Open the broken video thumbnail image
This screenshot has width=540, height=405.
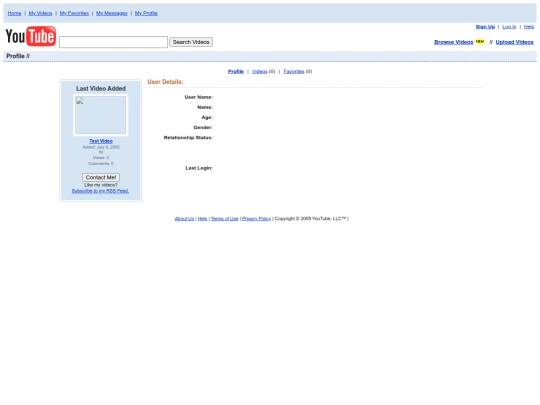pos(101,115)
